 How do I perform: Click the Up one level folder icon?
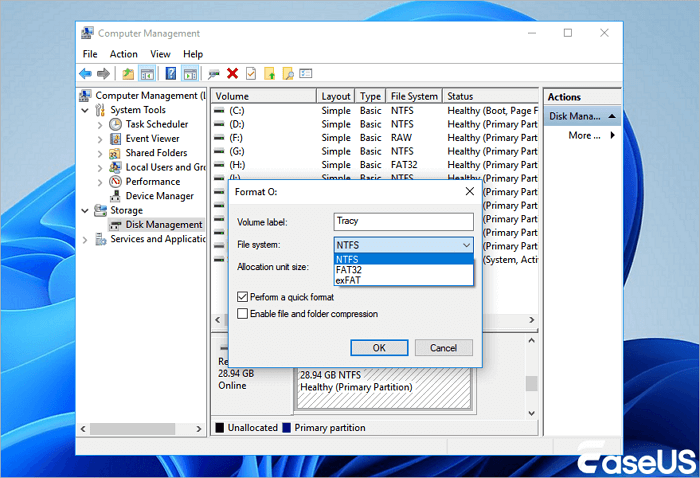pos(128,73)
